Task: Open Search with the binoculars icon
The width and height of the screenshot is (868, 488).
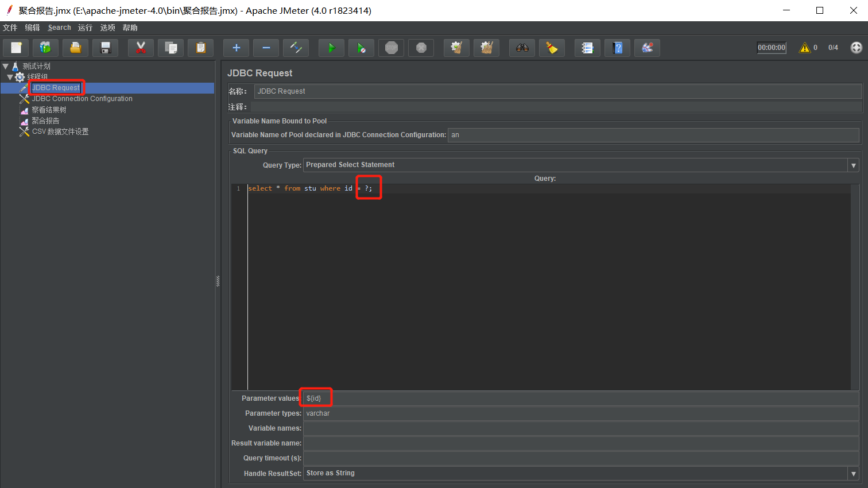Action: coord(522,48)
